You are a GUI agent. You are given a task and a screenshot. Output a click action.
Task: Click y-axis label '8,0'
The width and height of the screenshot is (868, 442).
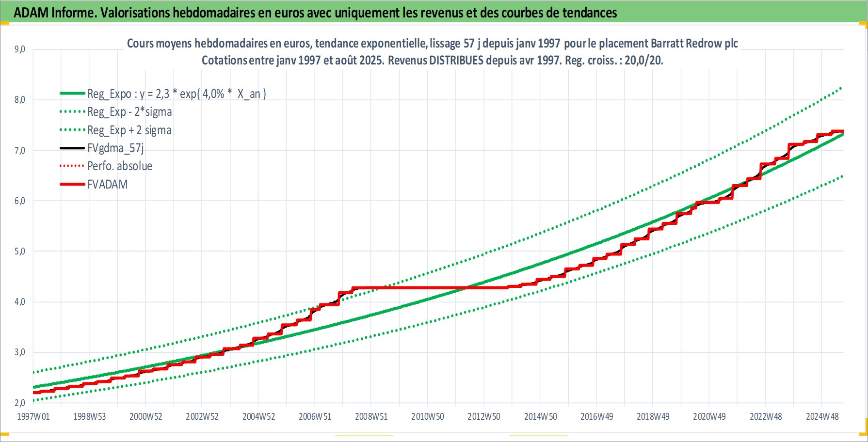click(x=20, y=100)
